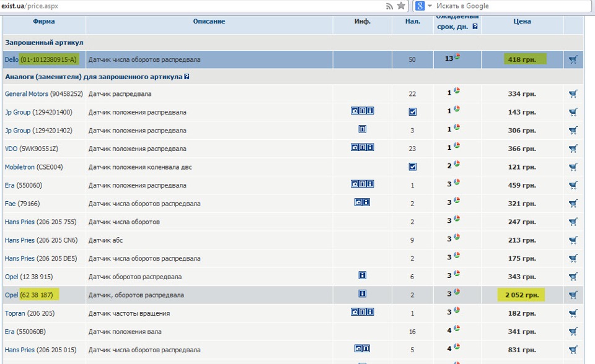Add Dello 01-1012380915-A to cart
595x364 pixels.
coord(573,59)
